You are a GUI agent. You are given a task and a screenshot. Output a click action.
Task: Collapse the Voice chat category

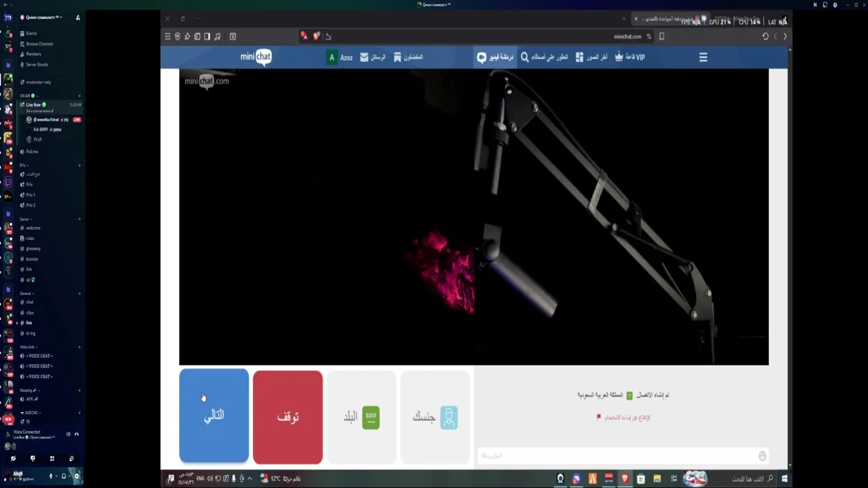tap(27, 347)
